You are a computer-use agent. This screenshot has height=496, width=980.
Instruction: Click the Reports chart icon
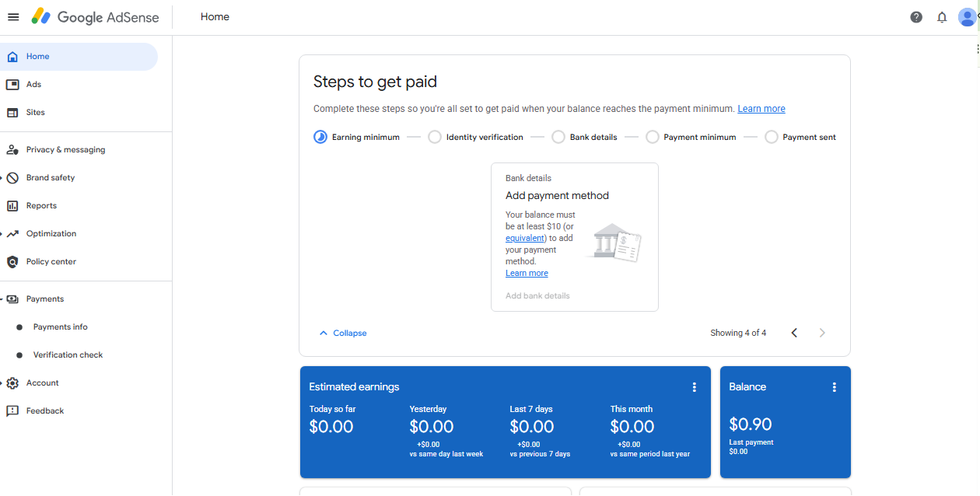click(12, 206)
